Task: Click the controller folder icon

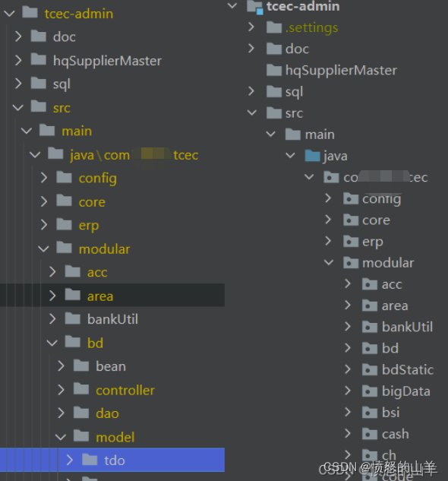Action: pos(81,389)
